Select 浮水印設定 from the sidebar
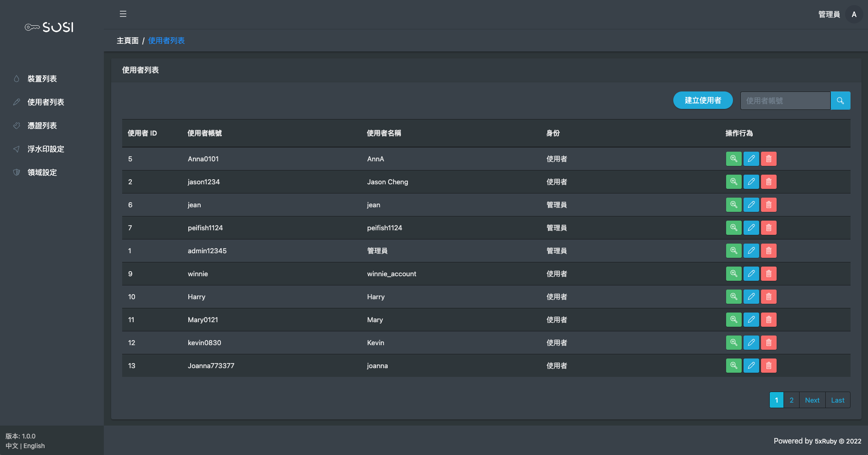Image resolution: width=868 pixels, height=455 pixels. (46, 149)
